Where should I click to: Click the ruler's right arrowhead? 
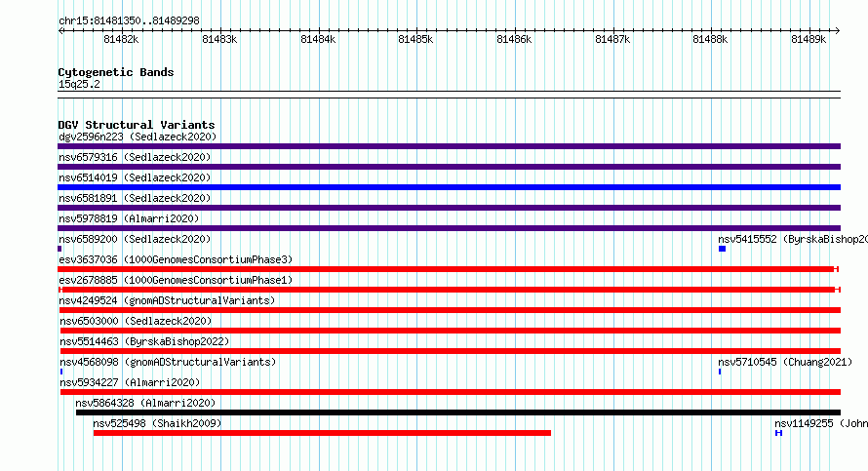[838, 31]
